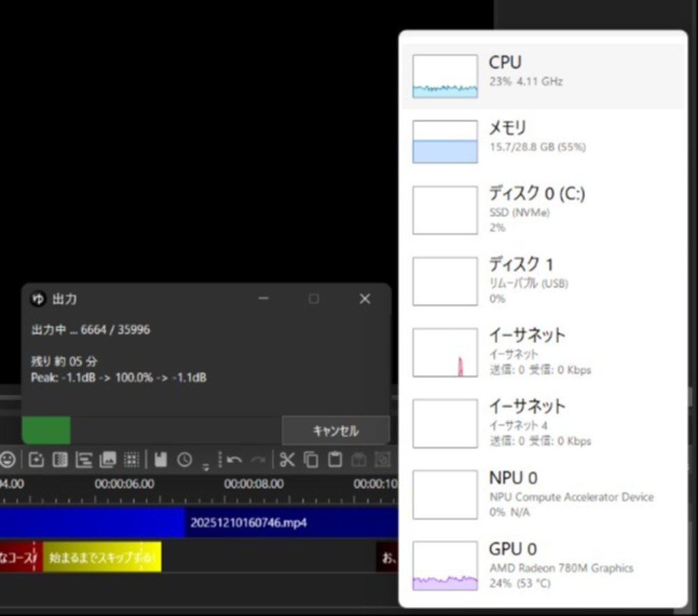Click the 'AMD Radeon 780M Graphics' label

[x=561, y=568]
